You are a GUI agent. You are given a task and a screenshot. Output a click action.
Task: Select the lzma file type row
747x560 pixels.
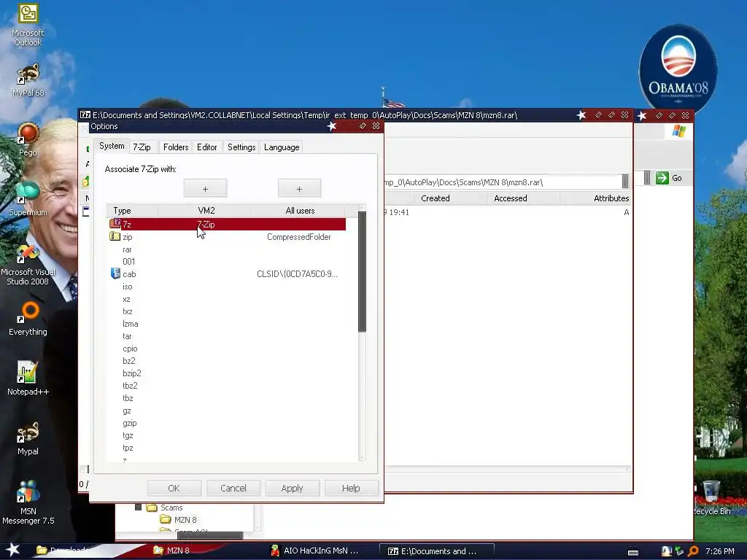pyautogui.click(x=227, y=324)
